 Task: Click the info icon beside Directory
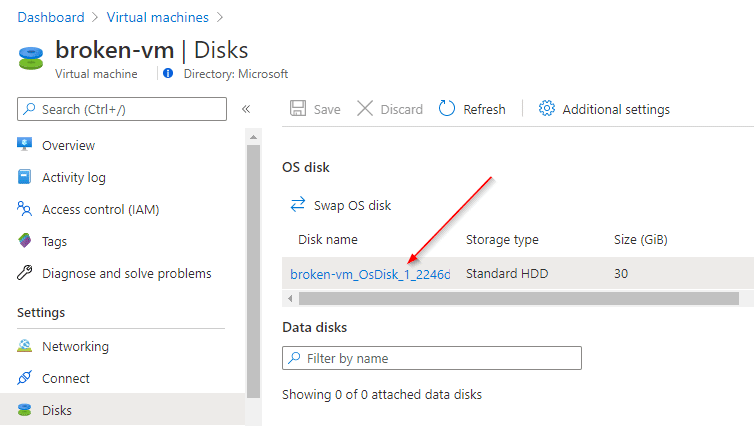[168, 73]
